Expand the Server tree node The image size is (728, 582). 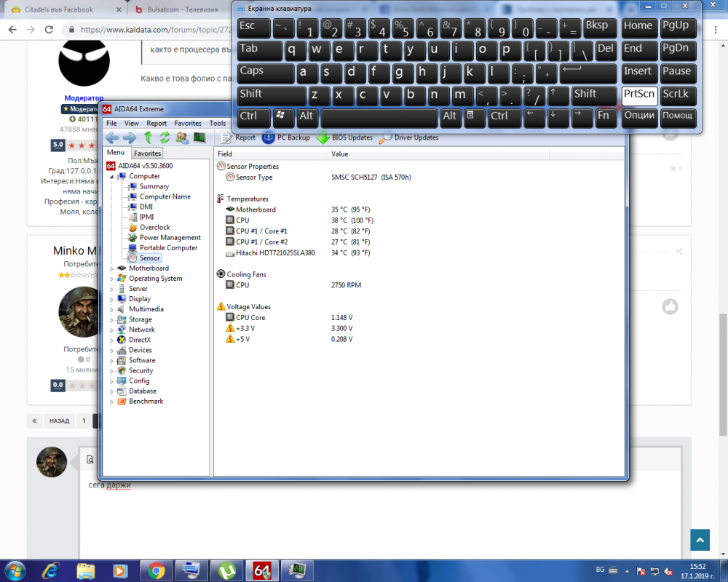[x=111, y=289]
